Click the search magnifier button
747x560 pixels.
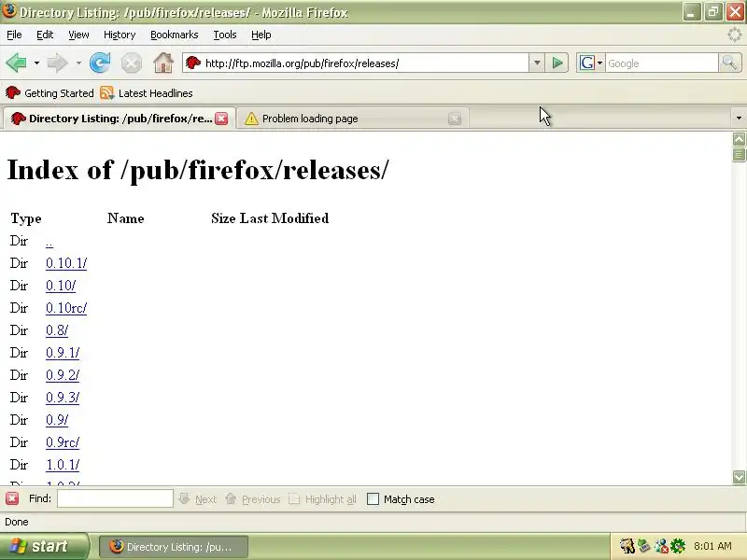click(x=729, y=63)
